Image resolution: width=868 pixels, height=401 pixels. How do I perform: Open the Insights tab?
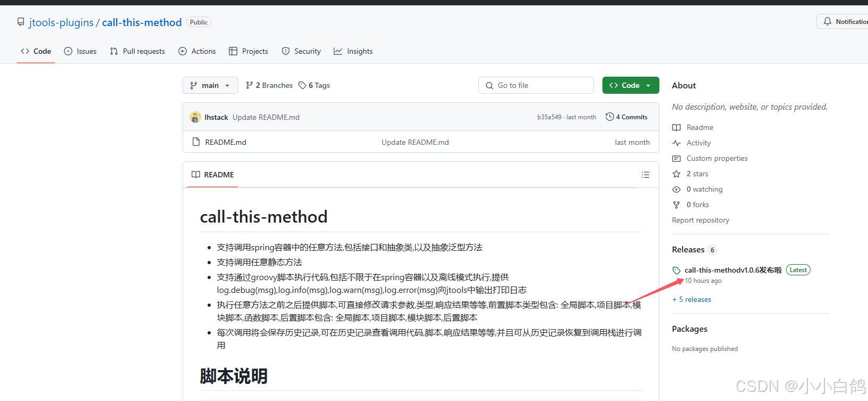[x=353, y=51]
